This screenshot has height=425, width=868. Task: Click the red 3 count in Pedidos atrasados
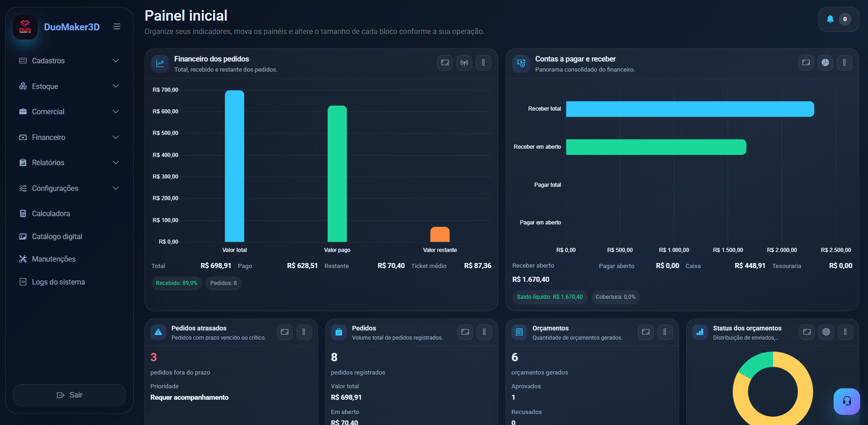(x=154, y=358)
